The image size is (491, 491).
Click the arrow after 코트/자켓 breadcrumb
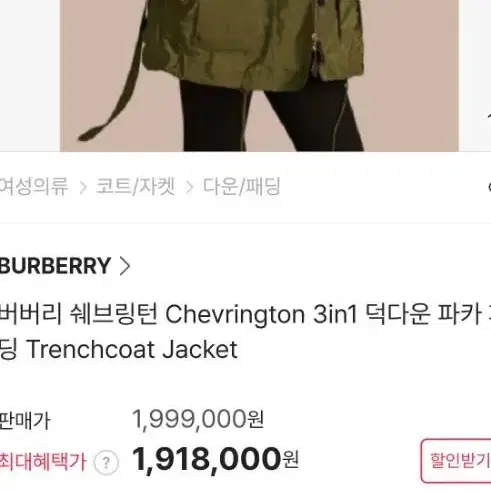click(x=189, y=187)
